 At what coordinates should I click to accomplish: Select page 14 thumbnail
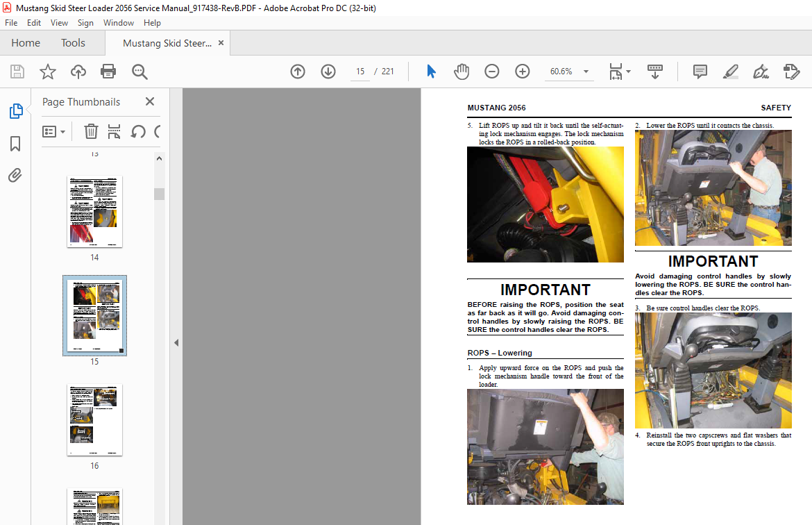coord(95,211)
